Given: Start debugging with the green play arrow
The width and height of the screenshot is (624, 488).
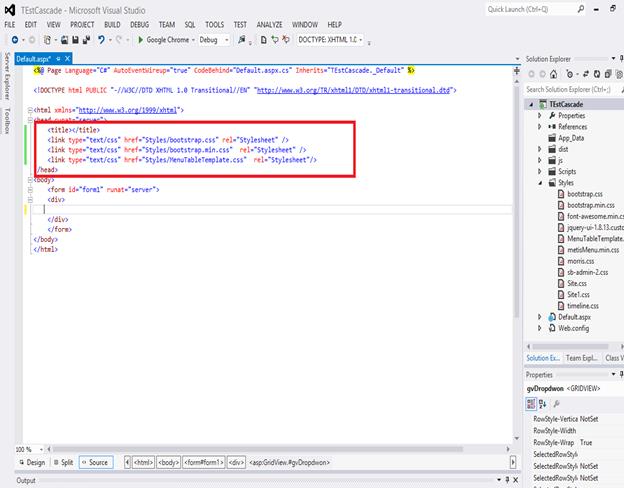Looking at the screenshot, I should pyautogui.click(x=139, y=40).
